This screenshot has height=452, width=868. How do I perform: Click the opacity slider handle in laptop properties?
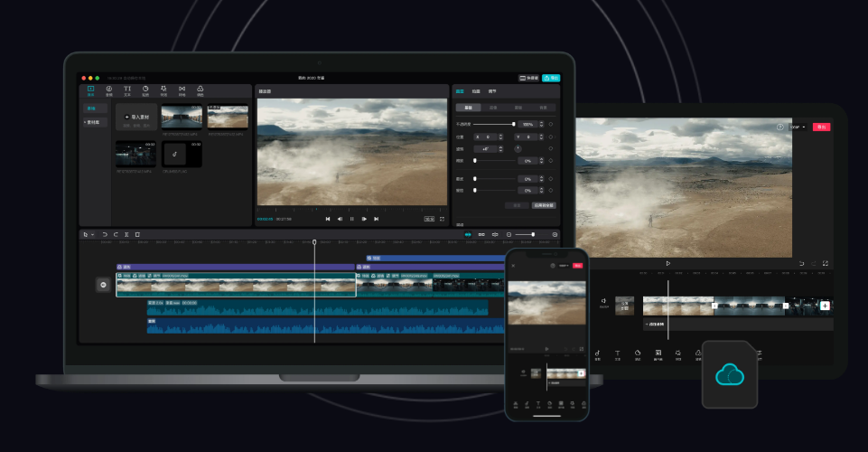(x=514, y=124)
